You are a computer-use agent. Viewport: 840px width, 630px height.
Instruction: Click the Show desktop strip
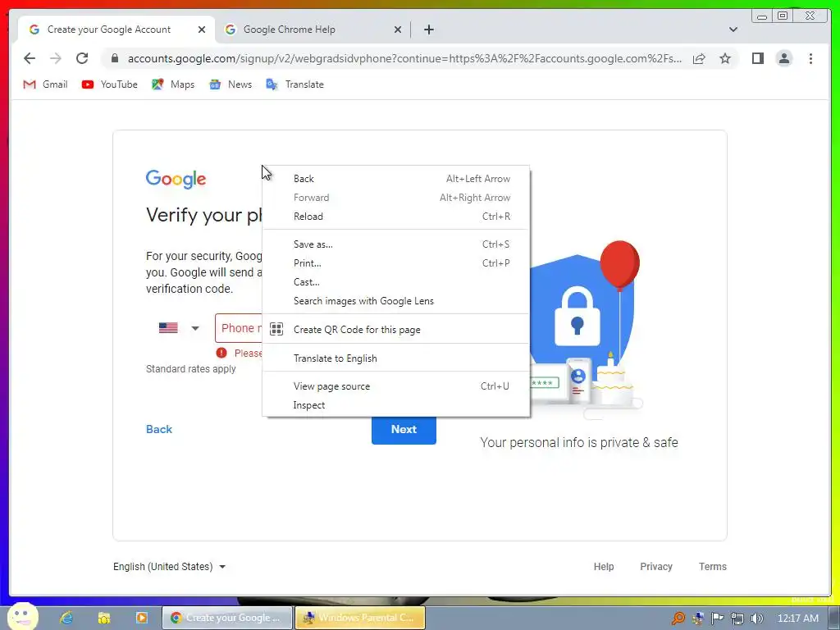pos(836,619)
